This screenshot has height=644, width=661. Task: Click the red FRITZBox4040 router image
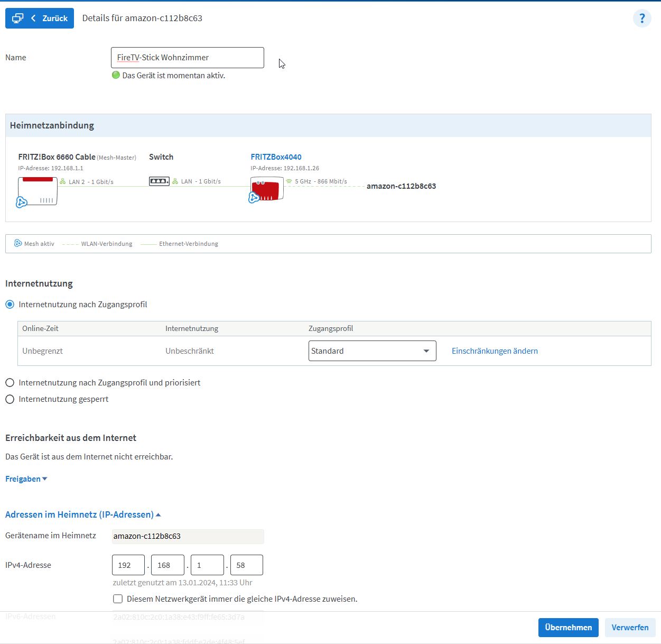[267, 189]
